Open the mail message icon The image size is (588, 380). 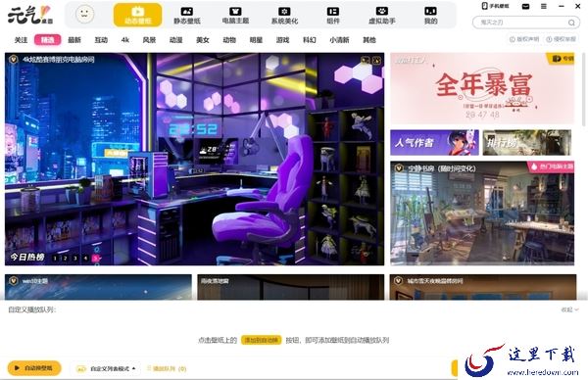(525, 7)
